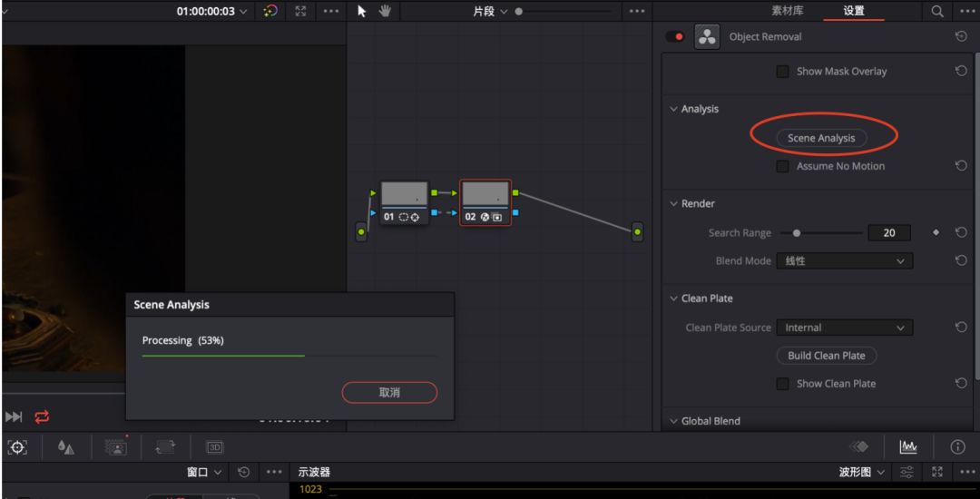Open the settings panel three-dot menu
This screenshot has height=499, width=980.
pyautogui.click(x=966, y=11)
